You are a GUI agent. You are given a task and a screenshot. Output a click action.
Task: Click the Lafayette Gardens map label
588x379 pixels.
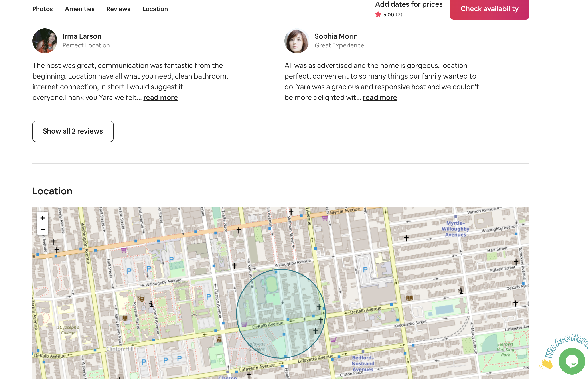point(257,347)
